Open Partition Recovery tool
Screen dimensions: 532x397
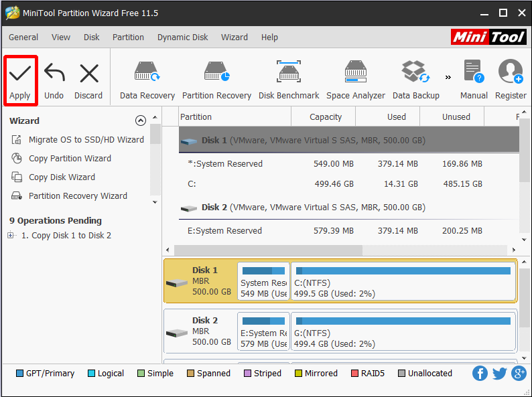coord(217,80)
